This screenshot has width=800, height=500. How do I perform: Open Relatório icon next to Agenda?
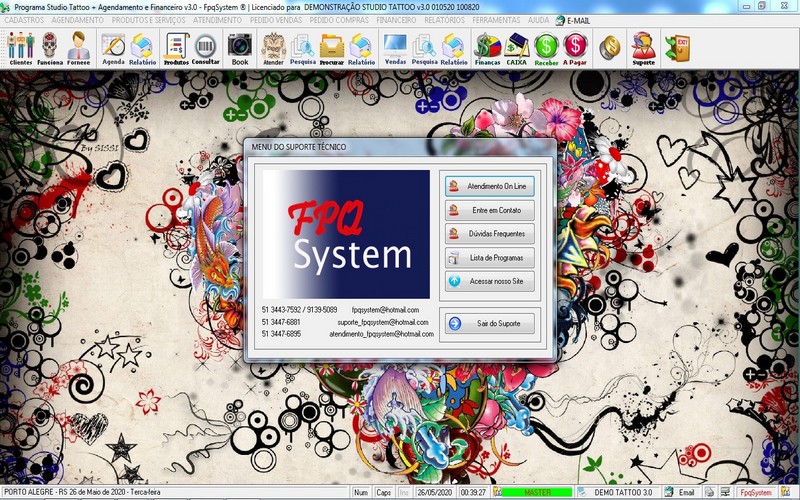(x=142, y=48)
